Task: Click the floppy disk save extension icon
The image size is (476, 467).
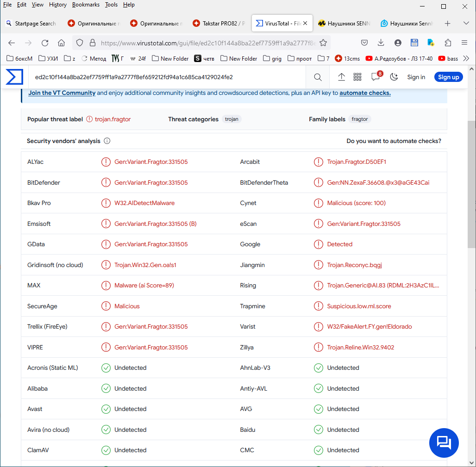Action: (414, 43)
